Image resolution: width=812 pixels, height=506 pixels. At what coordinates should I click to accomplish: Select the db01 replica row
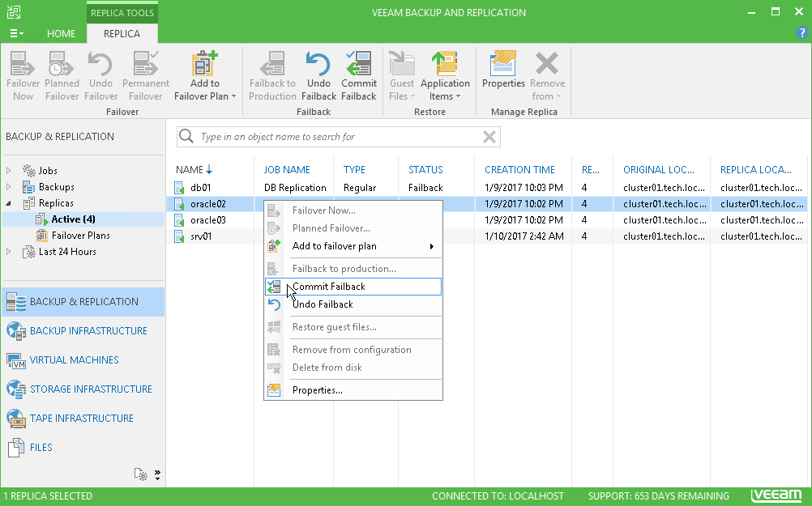(x=487, y=187)
